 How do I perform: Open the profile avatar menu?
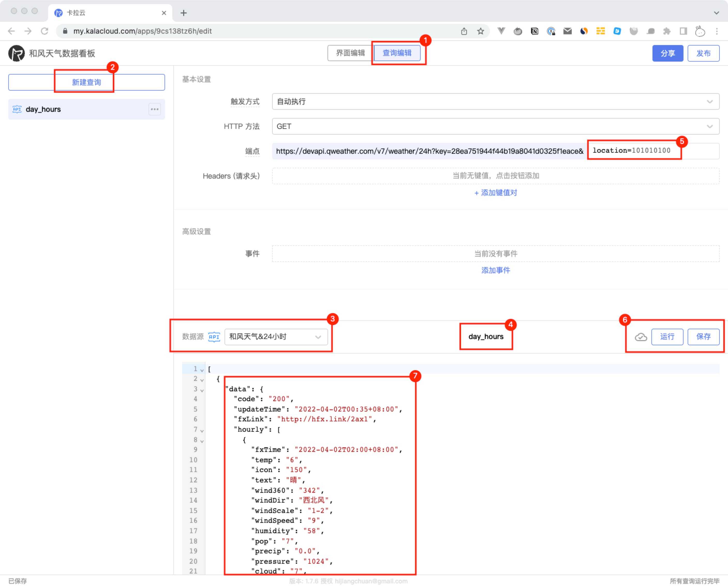coord(700,31)
